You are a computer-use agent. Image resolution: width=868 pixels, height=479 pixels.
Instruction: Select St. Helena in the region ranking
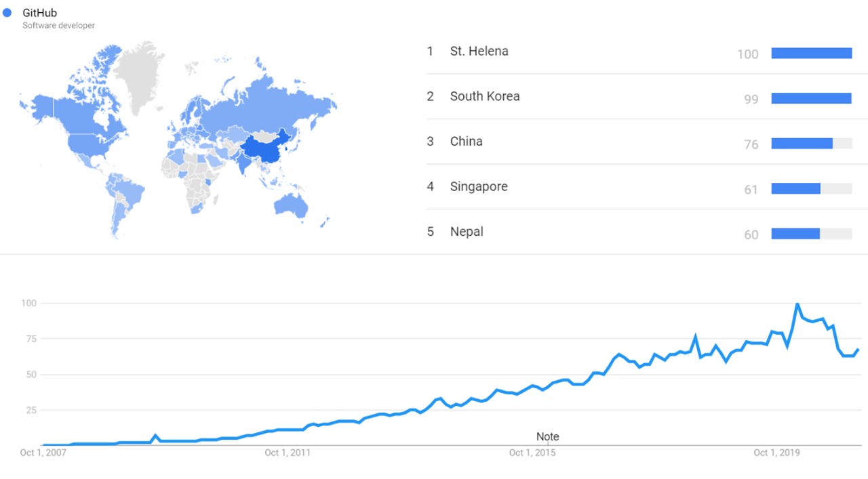pos(479,51)
